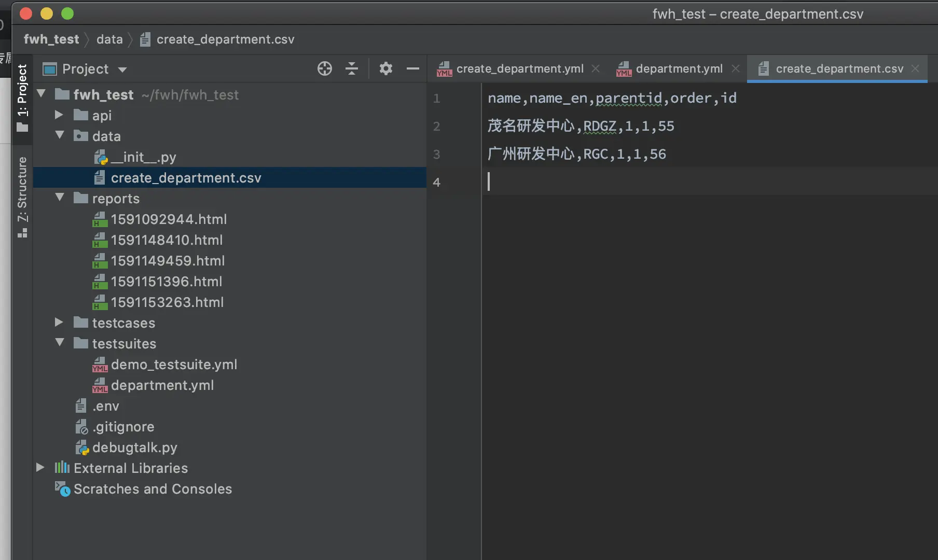Click line 4 in the editor
This screenshot has width=938, height=560.
coord(623,182)
